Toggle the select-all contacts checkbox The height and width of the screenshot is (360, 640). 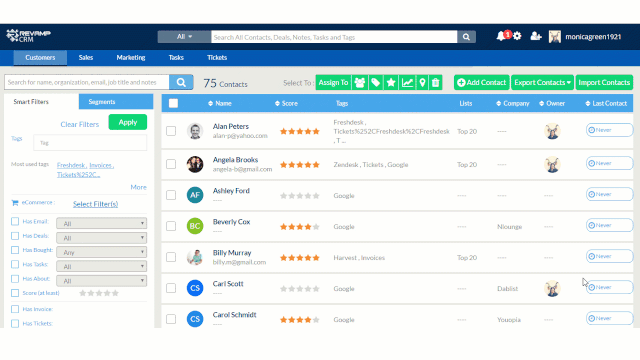coord(173,103)
